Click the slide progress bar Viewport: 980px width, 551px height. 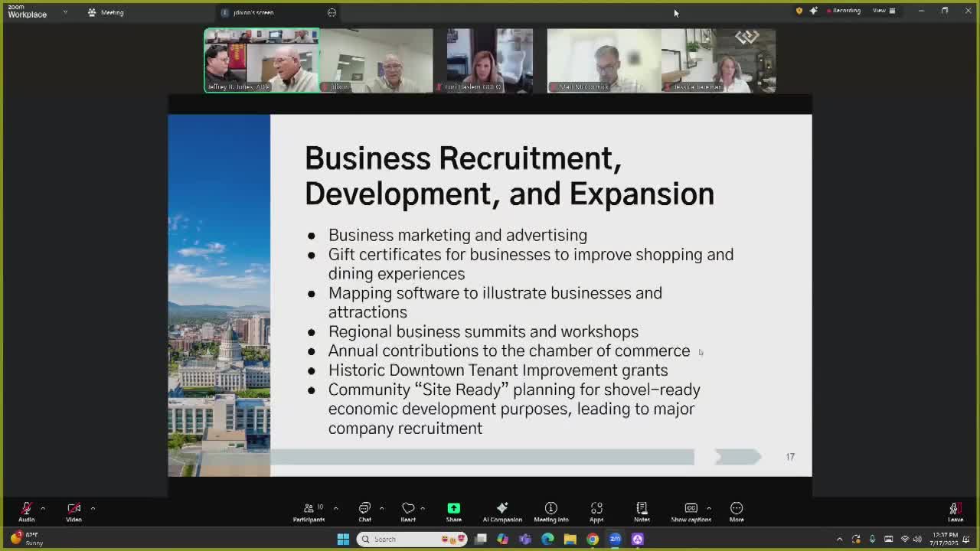pyautogui.click(x=482, y=457)
